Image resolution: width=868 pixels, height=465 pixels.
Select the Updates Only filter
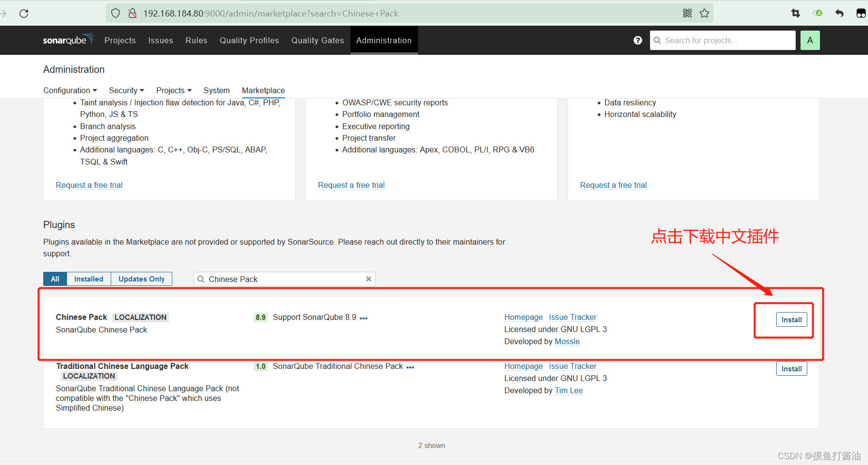[x=141, y=279]
